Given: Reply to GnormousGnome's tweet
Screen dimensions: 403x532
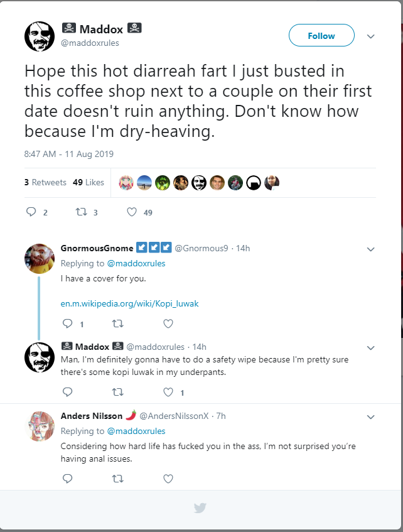Looking at the screenshot, I should tap(68, 324).
